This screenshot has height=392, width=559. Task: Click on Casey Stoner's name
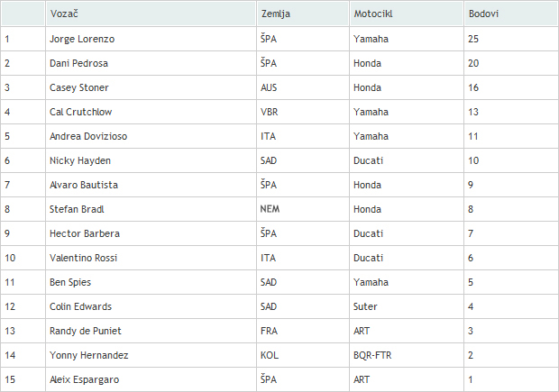coord(79,87)
